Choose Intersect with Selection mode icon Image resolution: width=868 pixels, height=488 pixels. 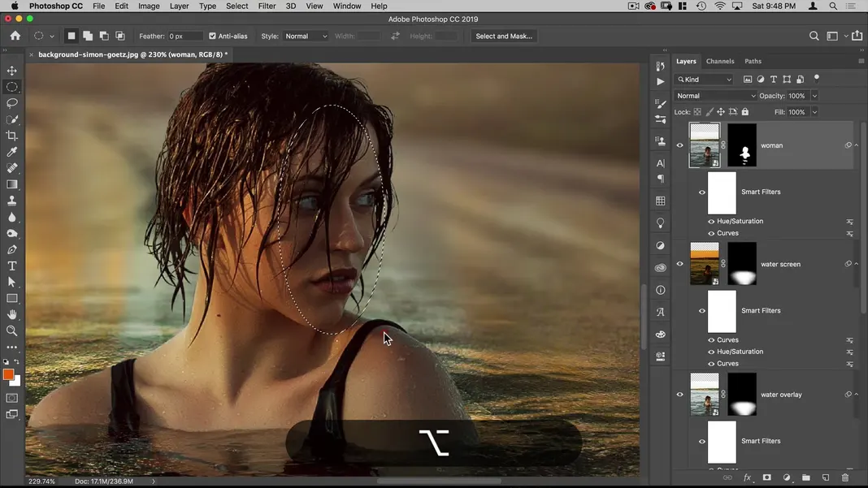[x=119, y=36]
